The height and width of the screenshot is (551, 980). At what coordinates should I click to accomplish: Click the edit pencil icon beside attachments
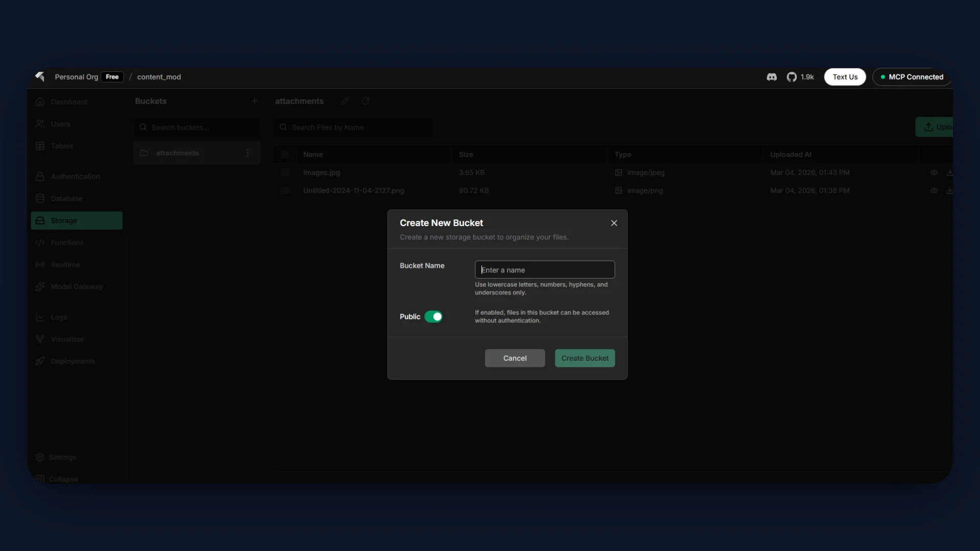click(x=346, y=101)
